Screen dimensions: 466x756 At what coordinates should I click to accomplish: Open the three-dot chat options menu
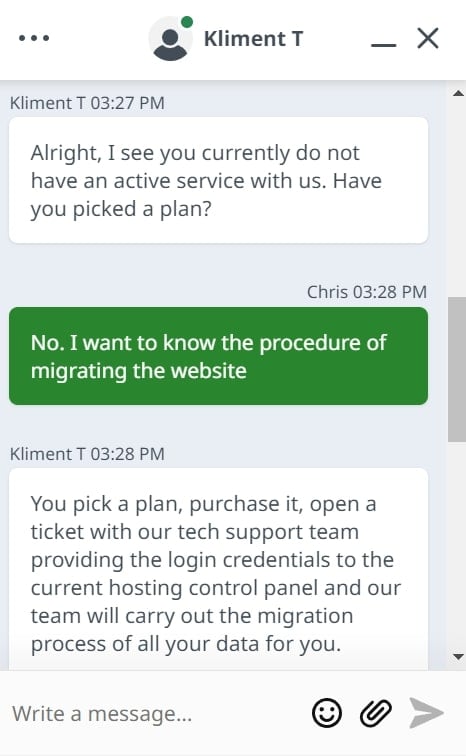pos(34,38)
